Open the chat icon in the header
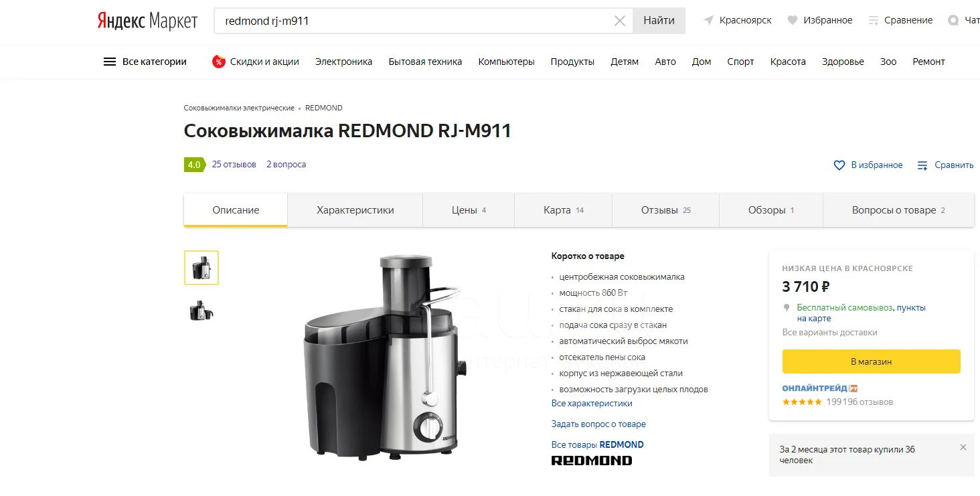The image size is (980, 496). click(x=953, y=21)
